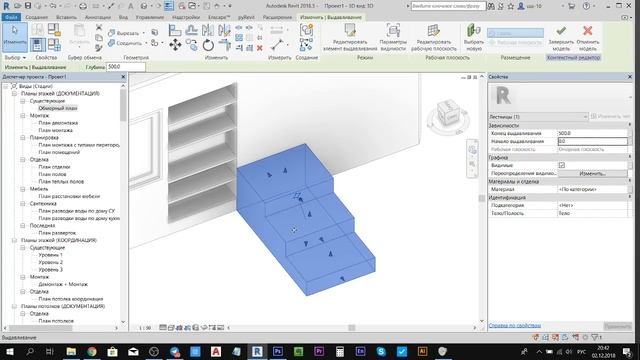Open the Файл menu tab
This screenshot has width=640, height=360.
(11, 17)
